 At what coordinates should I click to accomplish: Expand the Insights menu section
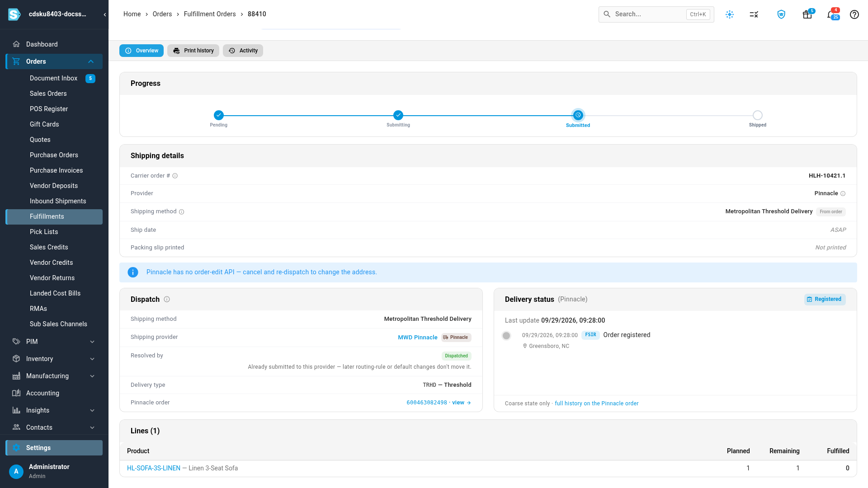tap(92, 410)
